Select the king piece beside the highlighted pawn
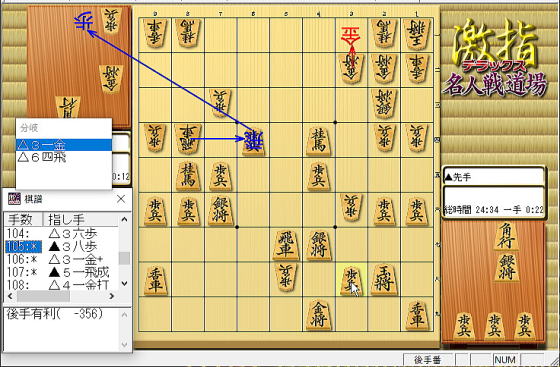 [384, 279]
